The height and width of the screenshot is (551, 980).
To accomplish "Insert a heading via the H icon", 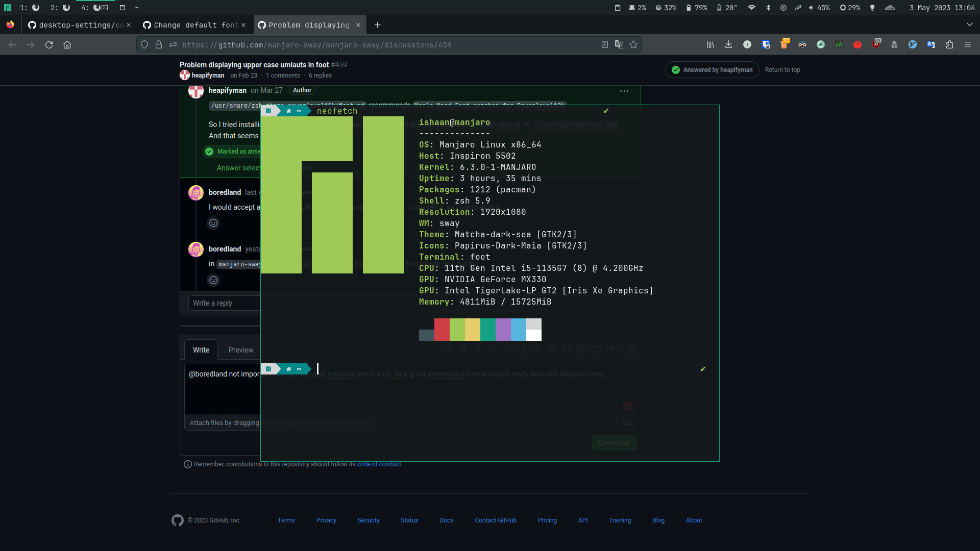I will click(449, 349).
